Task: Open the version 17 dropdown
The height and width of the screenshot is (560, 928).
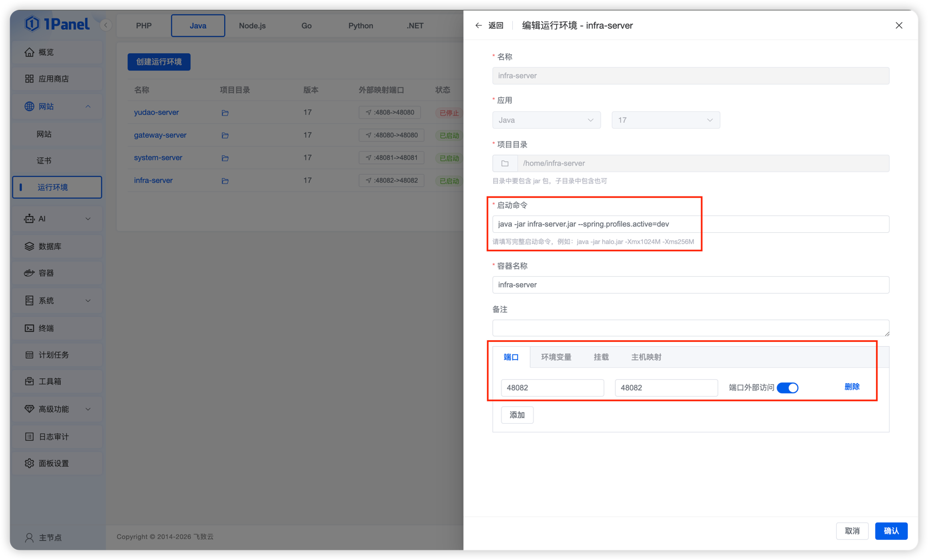Action: [x=665, y=120]
